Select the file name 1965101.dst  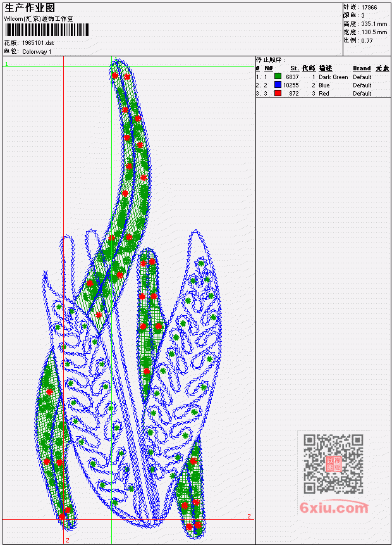click(38, 43)
